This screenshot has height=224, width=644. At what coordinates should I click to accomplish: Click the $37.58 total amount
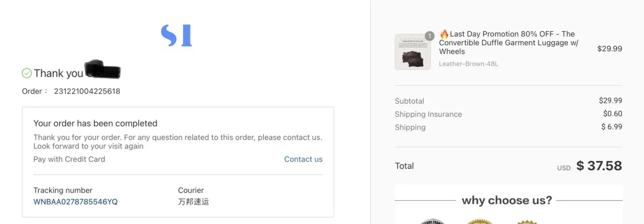(x=599, y=166)
